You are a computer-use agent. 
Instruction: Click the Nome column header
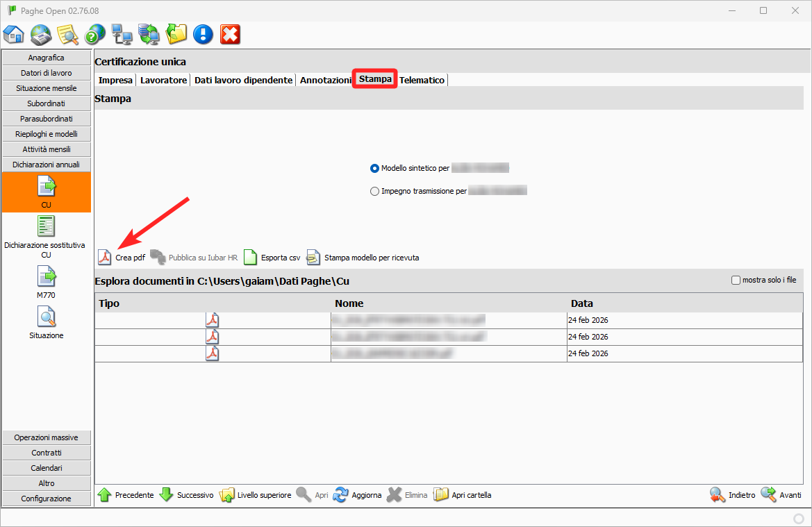tap(349, 303)
